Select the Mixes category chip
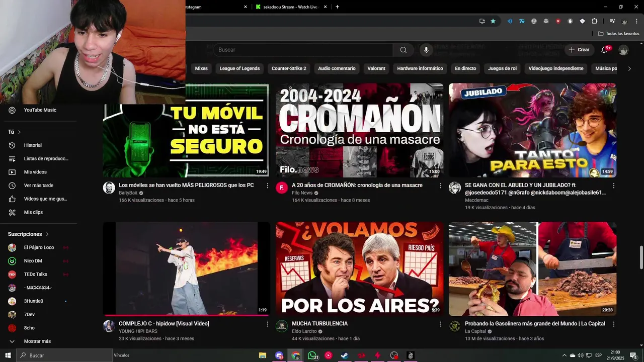The height and width of the screenshot is (362, 644). coord(201,68)
